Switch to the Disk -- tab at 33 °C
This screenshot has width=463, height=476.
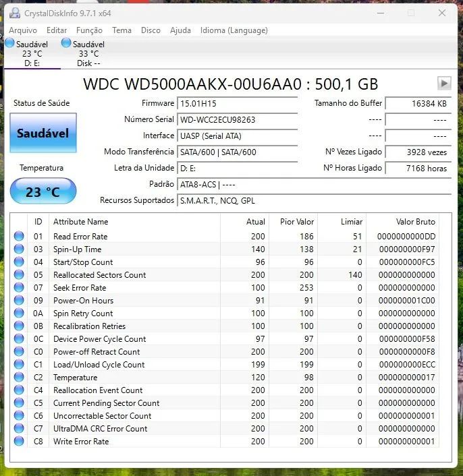tap(88, 53)
